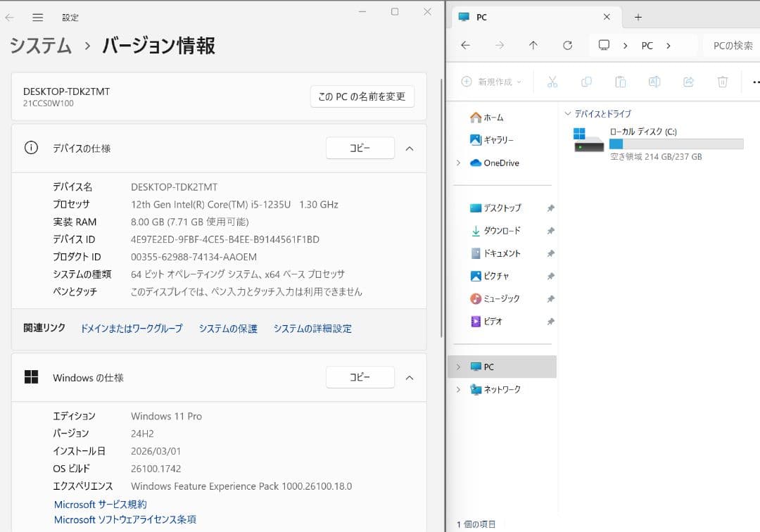Image resolution: width=760 pixels, height=532 pixels.
Task: Click the Copy icon in Explorer toolbar
Action: pos(586,82)
